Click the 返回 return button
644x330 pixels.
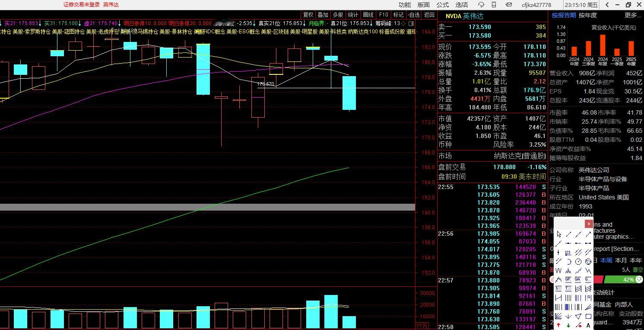pyautogui.click(x=429, y=15)
